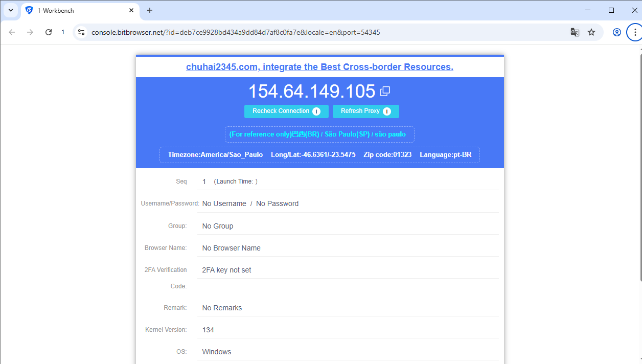Click the info icon on Refresh Proxy

click(387, 111)
